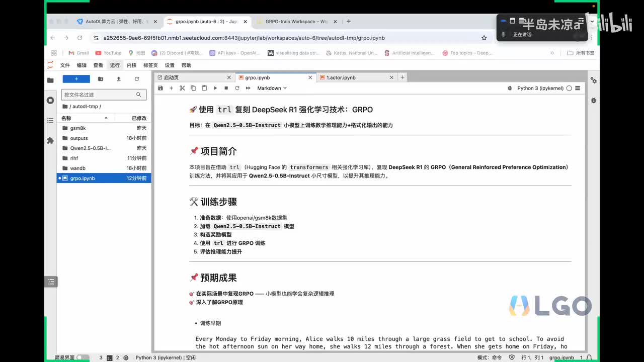Viewport: 644px width, 362px height.
Task: Switch to the 启动页 tab
Action: (x=194, y=77)
